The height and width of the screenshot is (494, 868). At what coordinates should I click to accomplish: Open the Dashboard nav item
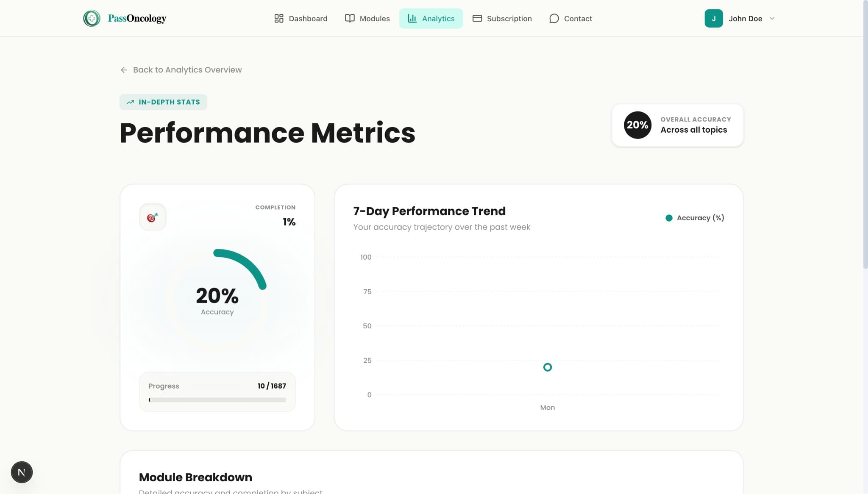[300, 18]
